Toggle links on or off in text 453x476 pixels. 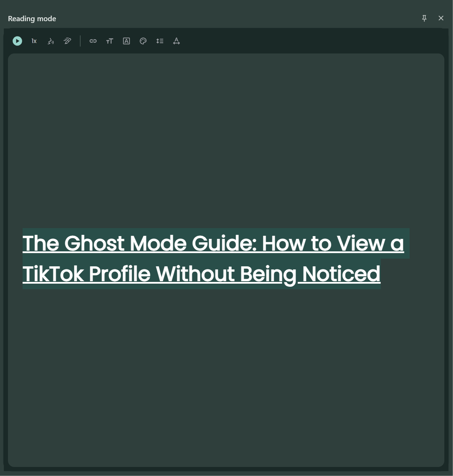[x=93, y=41]
